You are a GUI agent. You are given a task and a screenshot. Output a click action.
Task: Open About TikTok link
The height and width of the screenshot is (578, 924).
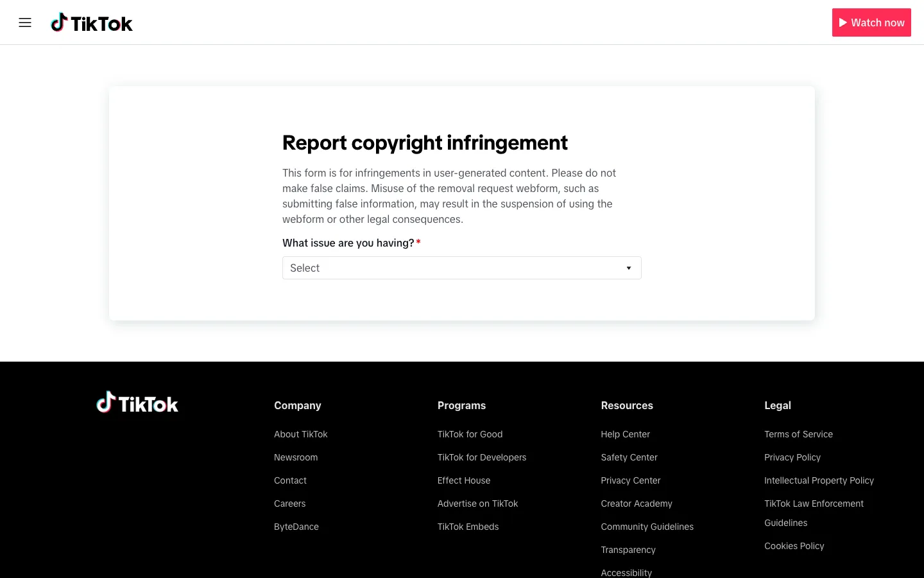[x=301, y=434]
